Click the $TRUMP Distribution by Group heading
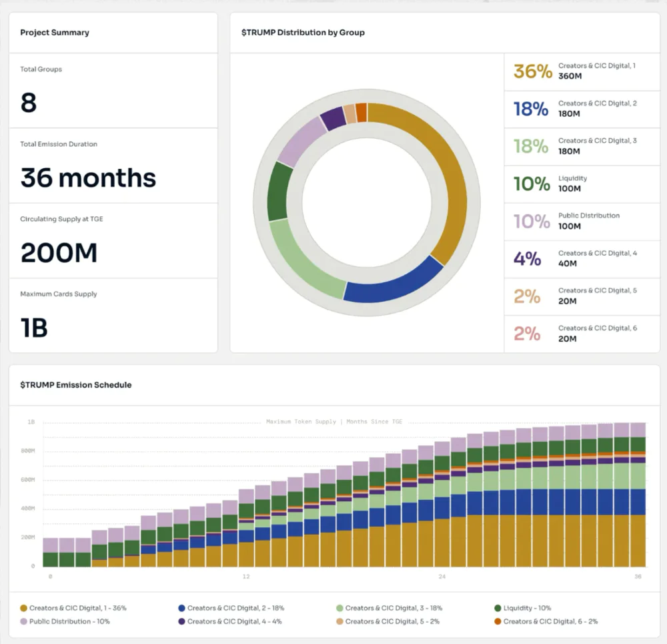 303,32
